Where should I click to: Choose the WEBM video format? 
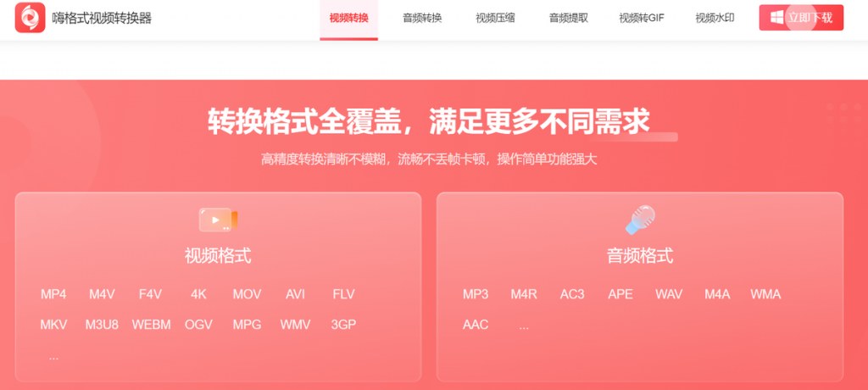(x=151, y=325)
